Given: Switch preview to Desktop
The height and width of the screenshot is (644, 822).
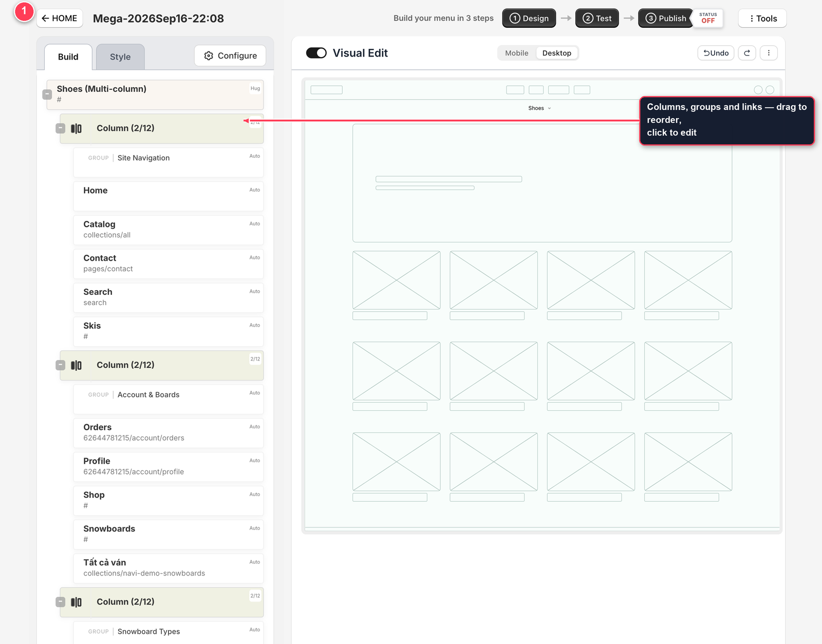Looking at the screenshot, I should [x=557, y=53].
